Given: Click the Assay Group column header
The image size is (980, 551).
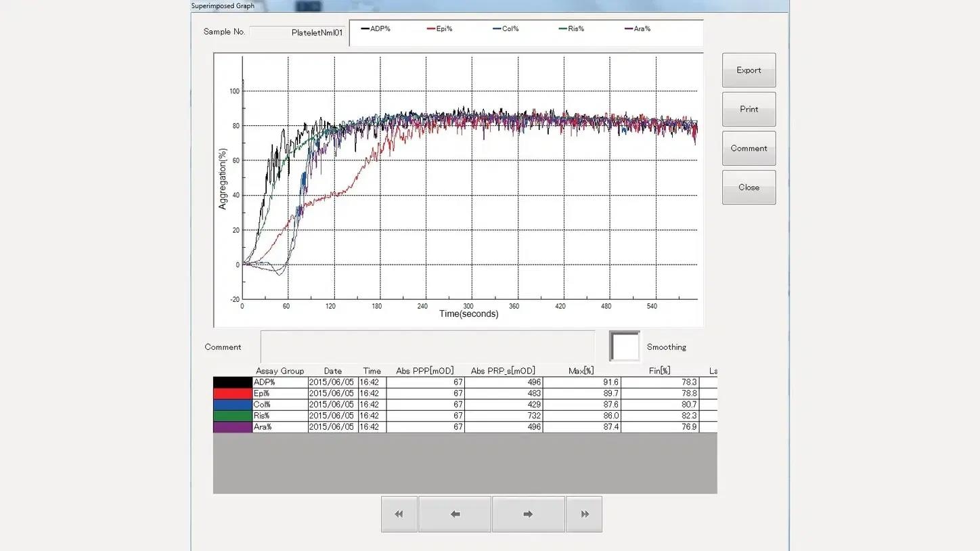Looking at the screenshot, I should click(x=280, y=371).
